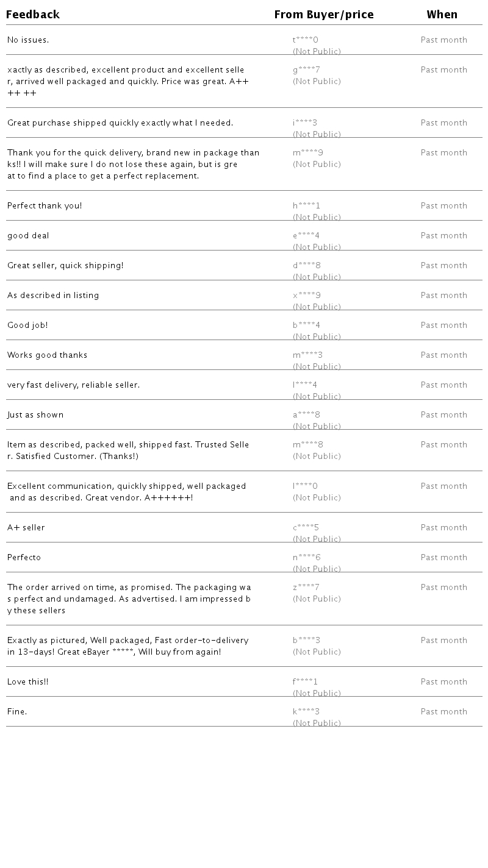This screenshot has width=488, height=868.
Task: Click buyer name c****5 next to 'A+ seller'
Action: 306,528
